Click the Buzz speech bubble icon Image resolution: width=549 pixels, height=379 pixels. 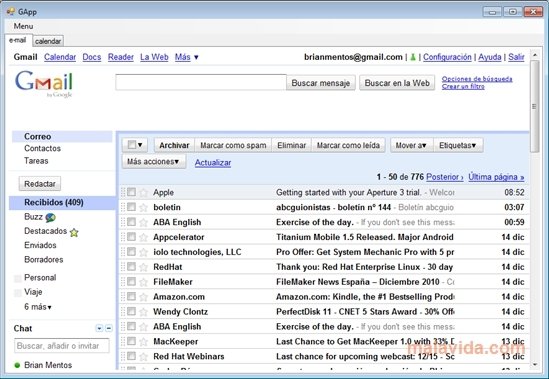tap(50, 218)
